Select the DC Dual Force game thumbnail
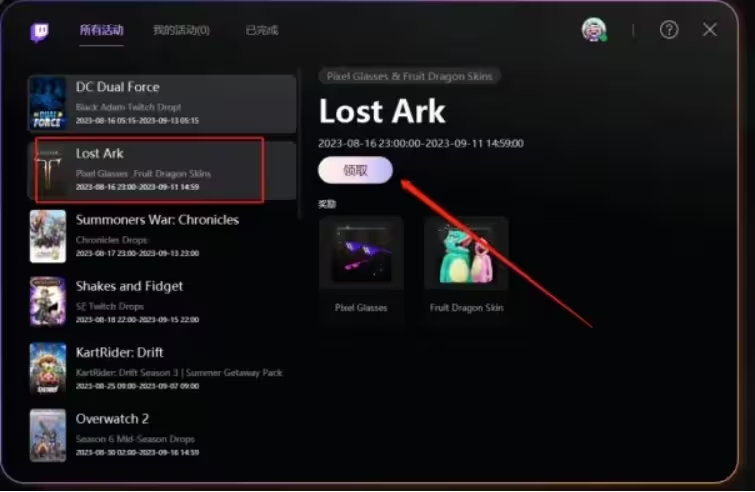755x492 pixels. (x=47, y=103)
